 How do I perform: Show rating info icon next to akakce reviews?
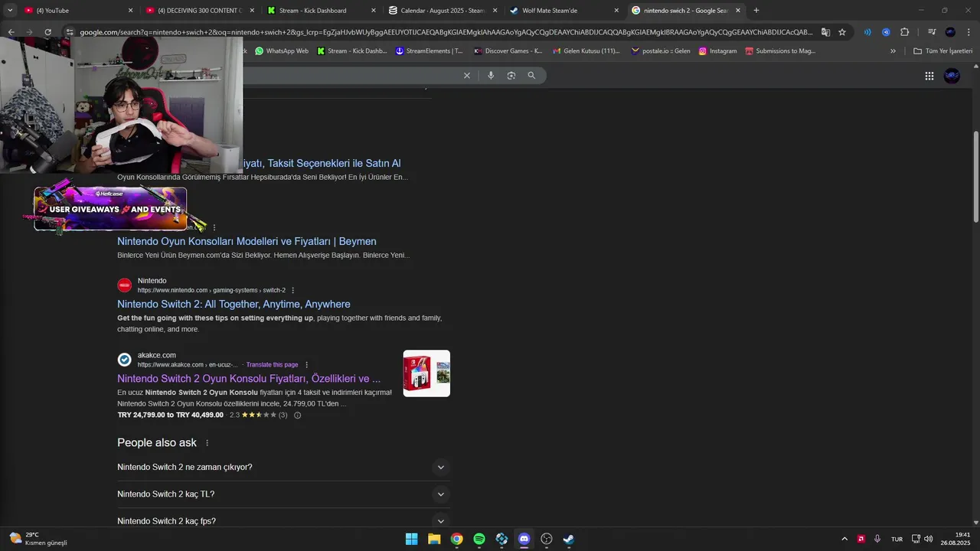point(298,416)
